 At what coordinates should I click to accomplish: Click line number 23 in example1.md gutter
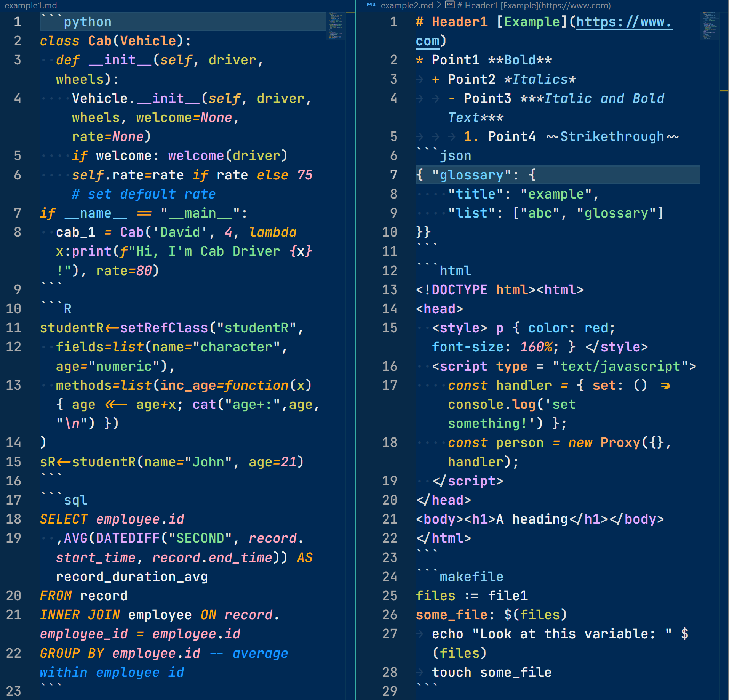pos(14,691)
